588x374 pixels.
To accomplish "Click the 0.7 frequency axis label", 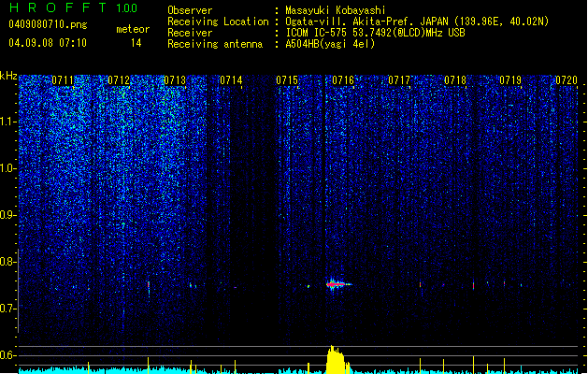I will click(x=7, y=309).
